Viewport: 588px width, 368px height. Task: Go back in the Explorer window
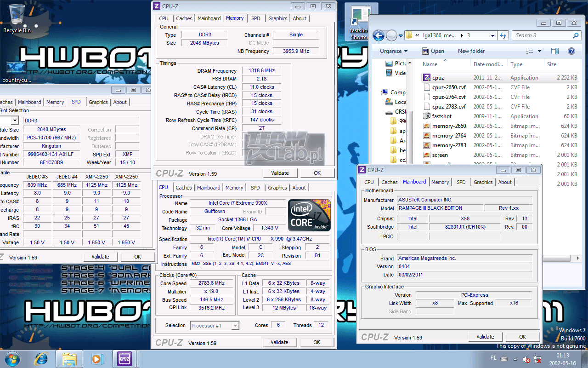coord(379,35)
